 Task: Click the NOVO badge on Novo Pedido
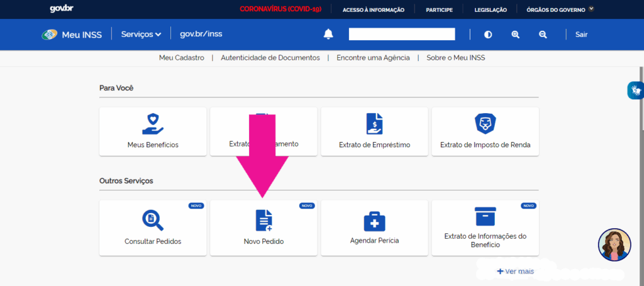pyautogui.click(x=307, y=206)
